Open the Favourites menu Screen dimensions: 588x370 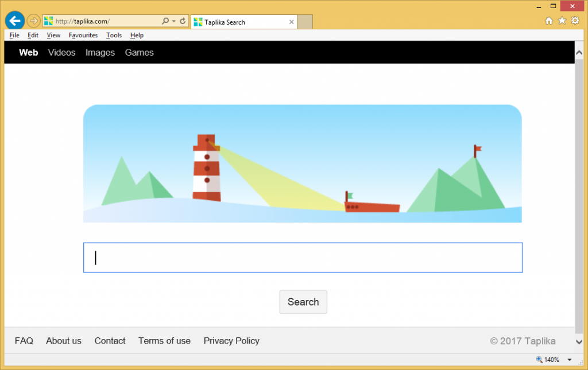pyautogui.click(x=83, y=35)
